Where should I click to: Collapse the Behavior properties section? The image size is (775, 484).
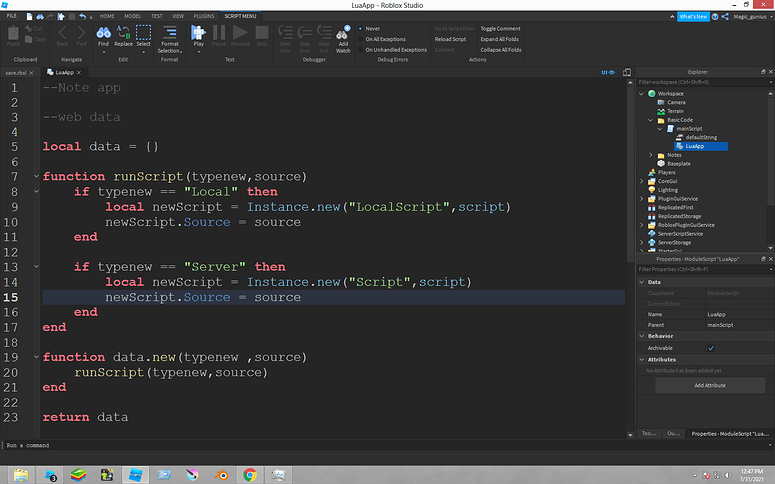tap(641, 336)
